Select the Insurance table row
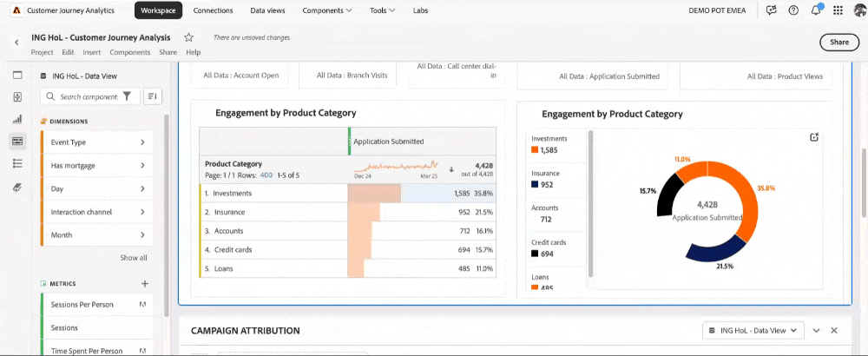Image resolution: width=868 pixels, height=356 pixels. pos(348,212)
